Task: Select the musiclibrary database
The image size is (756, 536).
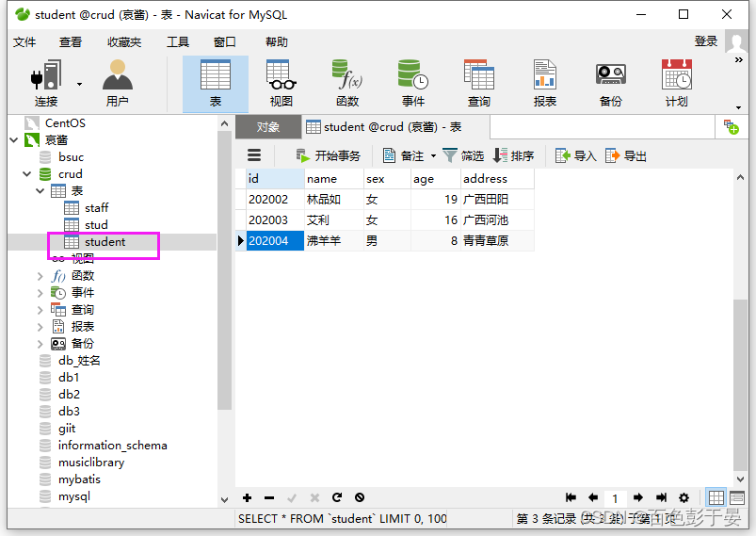Action: click(91, 463)
